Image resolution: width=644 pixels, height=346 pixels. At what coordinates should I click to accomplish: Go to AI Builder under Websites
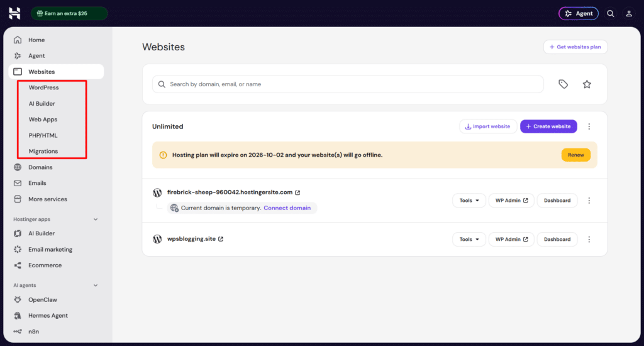click(42, 104)
